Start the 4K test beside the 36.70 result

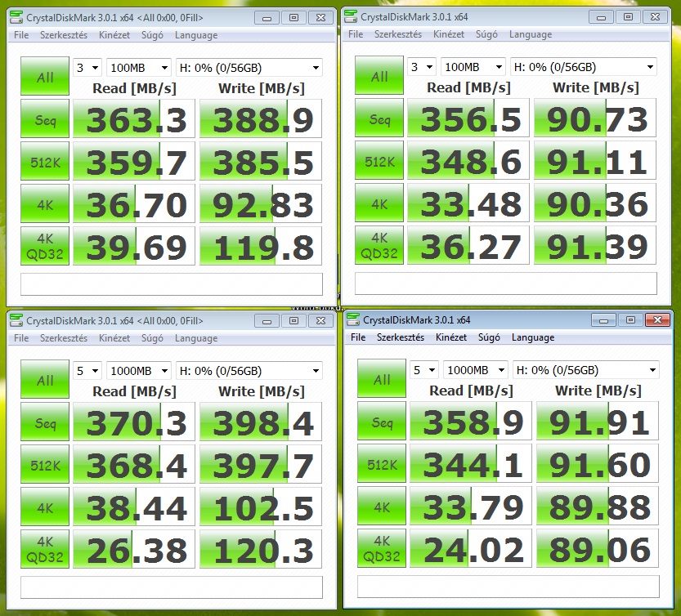click(45, 203)
